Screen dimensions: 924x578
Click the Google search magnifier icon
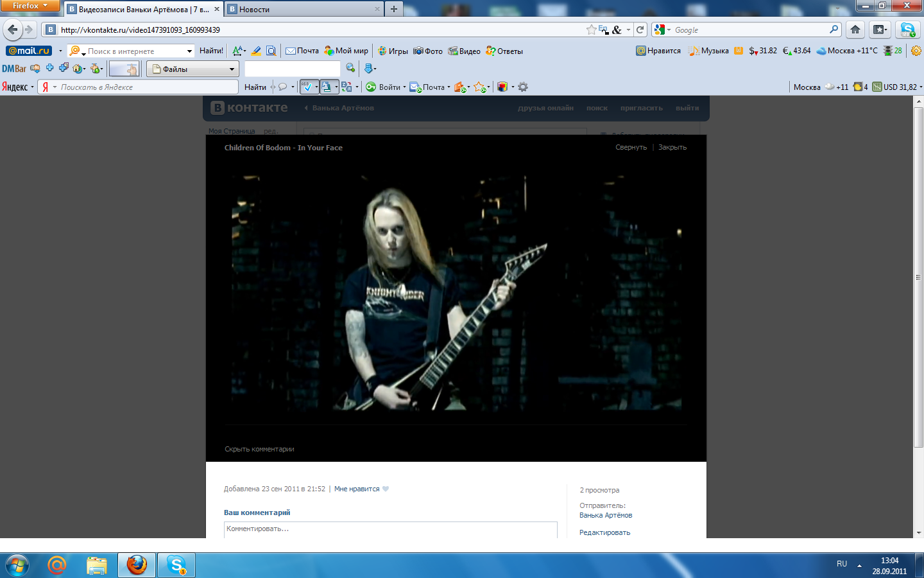click(x=834, y=30)
